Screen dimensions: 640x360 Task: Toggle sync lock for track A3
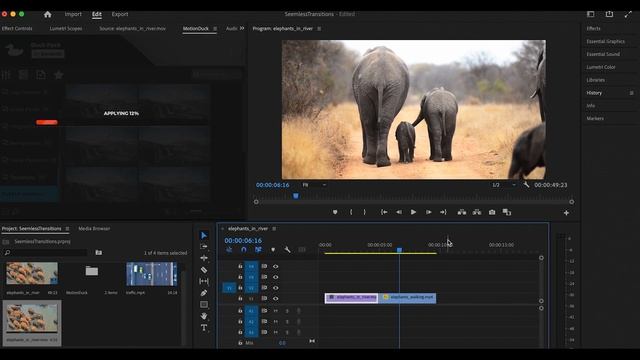coord(264,332)
